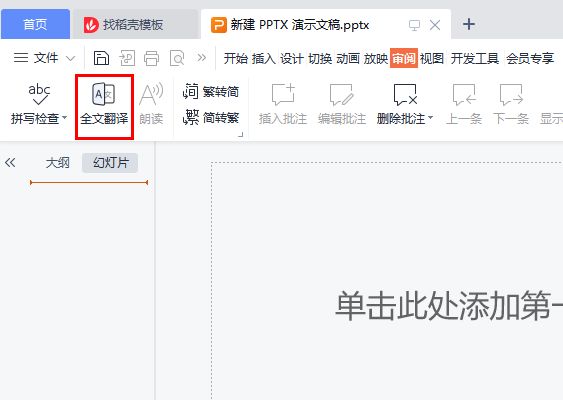Screen dimensions: 563x400
Task: Convert text with 繁转简
Action: click(x=211, y=92)
